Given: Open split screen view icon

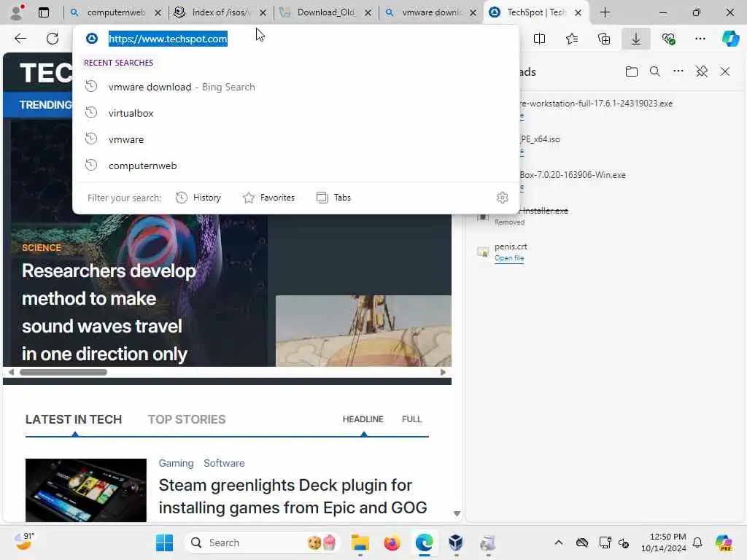Looking at the screenshot, I should 539,39.
